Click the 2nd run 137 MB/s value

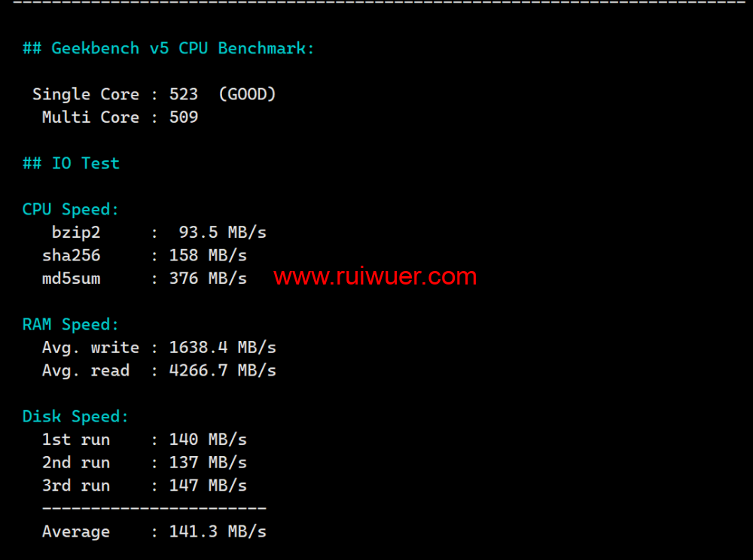click(208, 463)
